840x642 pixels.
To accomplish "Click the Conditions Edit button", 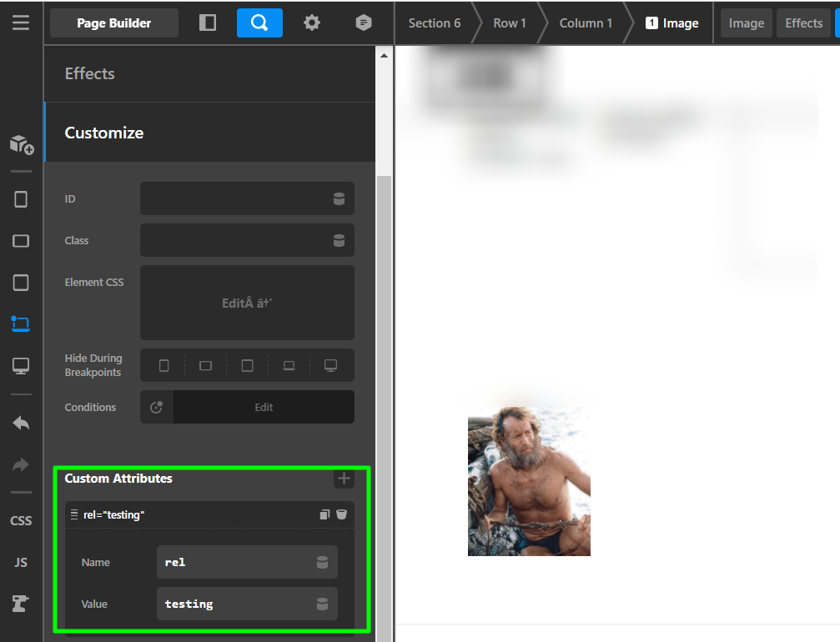I will (x=264, y=407).
